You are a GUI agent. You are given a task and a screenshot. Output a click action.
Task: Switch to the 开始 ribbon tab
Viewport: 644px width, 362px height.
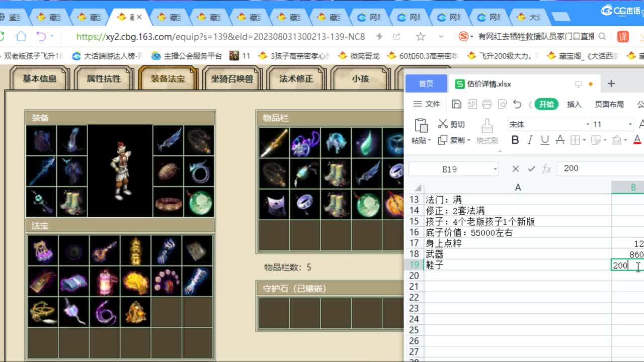click(x=546, y=104)
